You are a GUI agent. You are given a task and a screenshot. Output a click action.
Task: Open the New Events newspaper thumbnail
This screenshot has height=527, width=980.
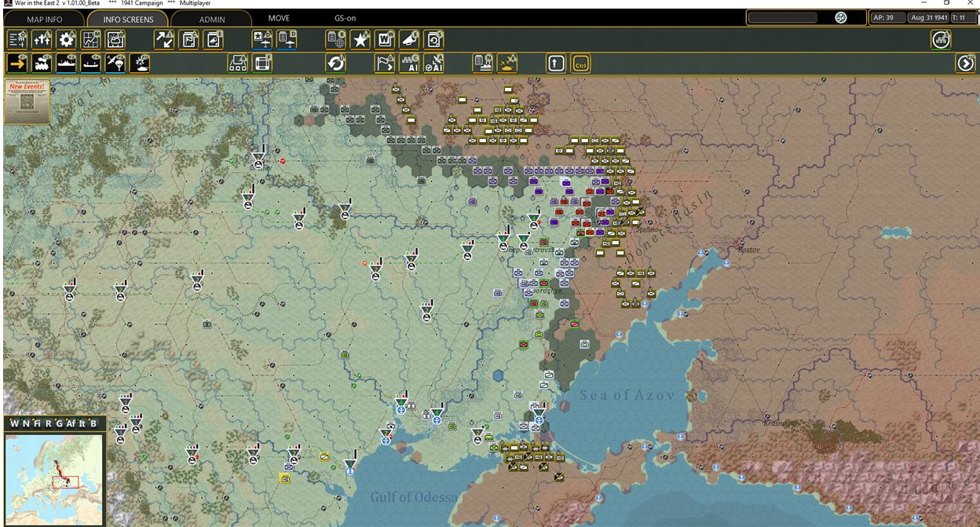point(27,101)
